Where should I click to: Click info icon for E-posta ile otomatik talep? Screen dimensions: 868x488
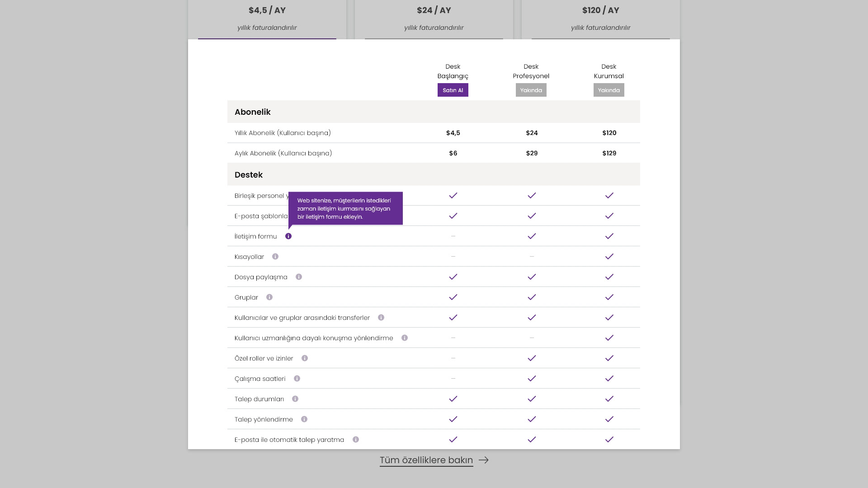tap(356, 440)
